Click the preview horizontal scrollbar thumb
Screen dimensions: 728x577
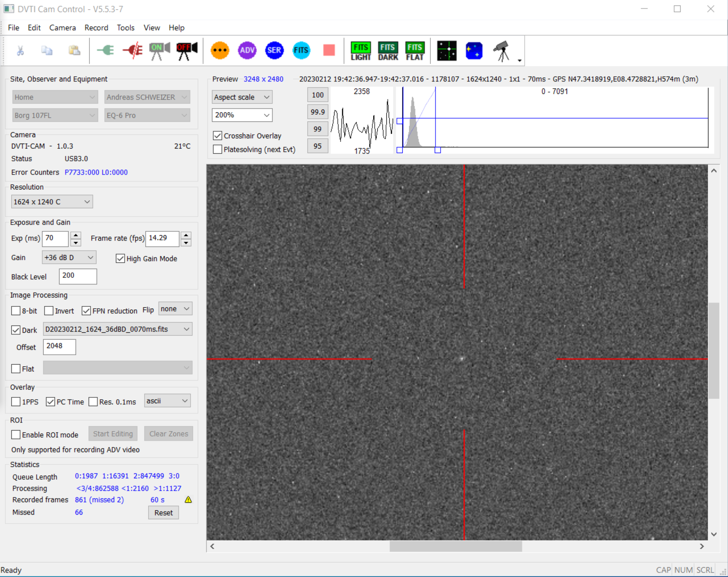tap(456, 546)
